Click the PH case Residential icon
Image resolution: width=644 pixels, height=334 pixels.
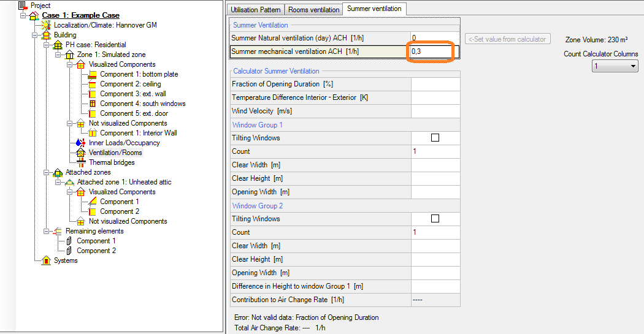[x=58, y=45]
